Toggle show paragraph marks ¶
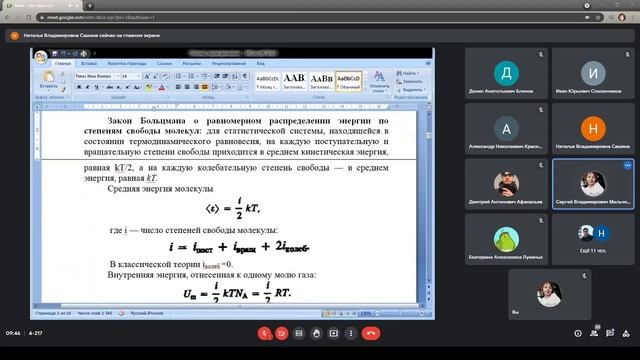The height and width of the screenshot is (360, 640). [245, 76]
